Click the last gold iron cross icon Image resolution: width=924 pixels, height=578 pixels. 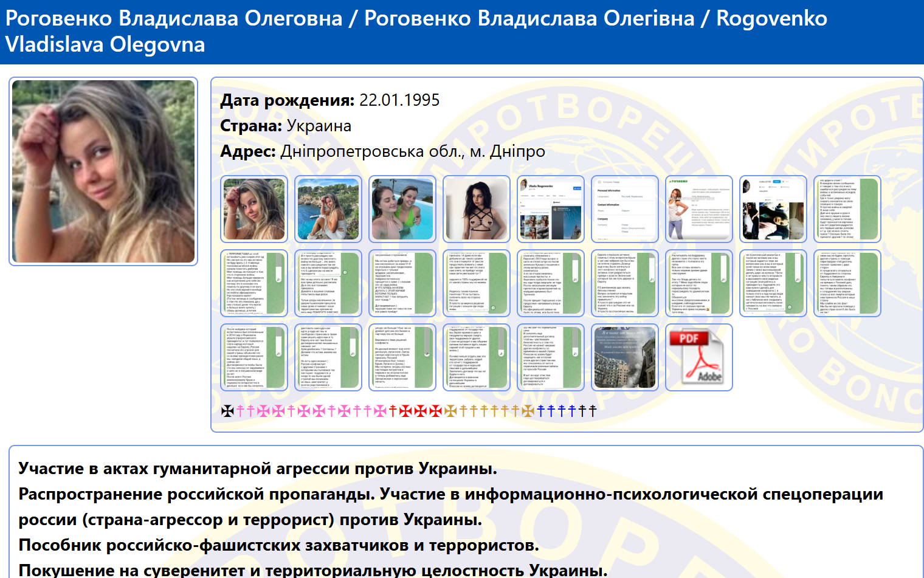pyautogui.click(x=528, y=411)
